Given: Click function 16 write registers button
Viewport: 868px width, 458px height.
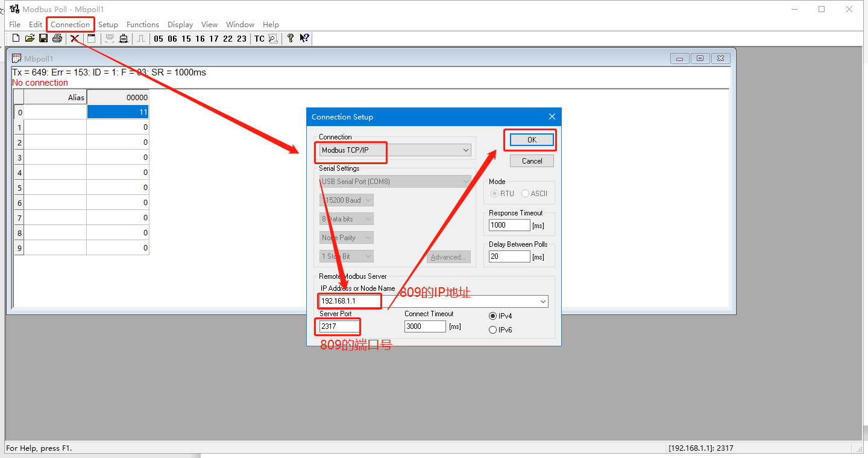Looking at the screenshot, I should [200, 39].
